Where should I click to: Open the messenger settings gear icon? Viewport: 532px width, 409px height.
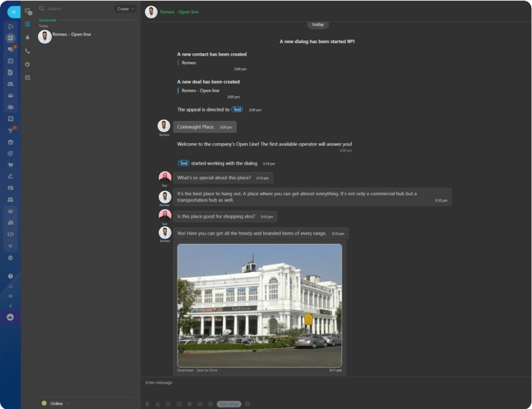(x=27, y=64)
